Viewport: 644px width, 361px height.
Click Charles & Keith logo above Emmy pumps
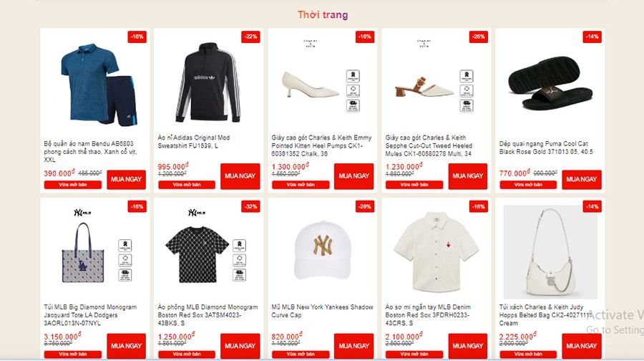pos(310,43)
